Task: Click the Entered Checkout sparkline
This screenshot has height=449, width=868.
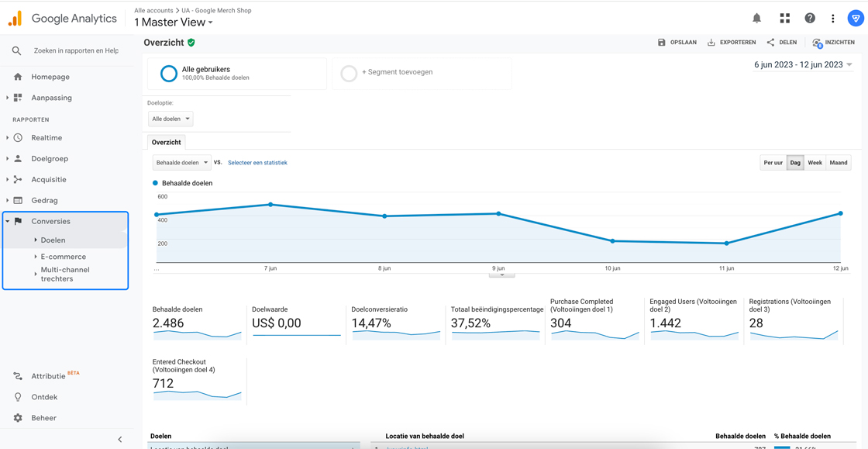Action: pos(197,395)
